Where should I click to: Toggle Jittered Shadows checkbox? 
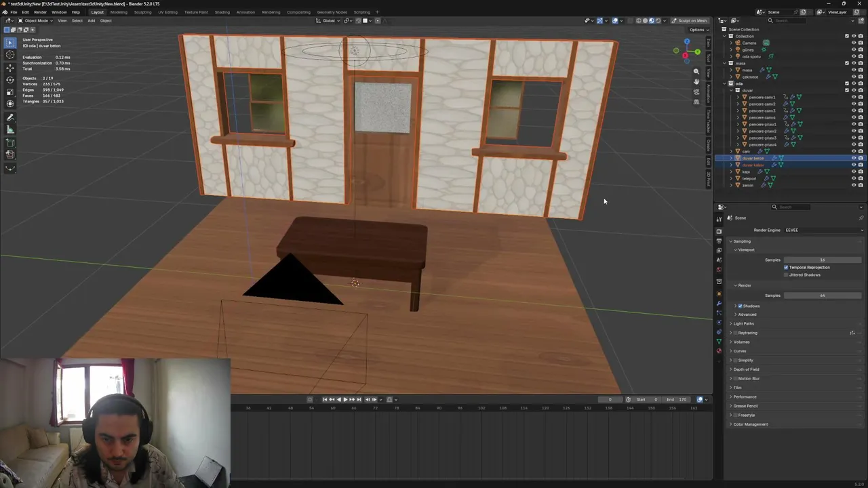[786, 274]
